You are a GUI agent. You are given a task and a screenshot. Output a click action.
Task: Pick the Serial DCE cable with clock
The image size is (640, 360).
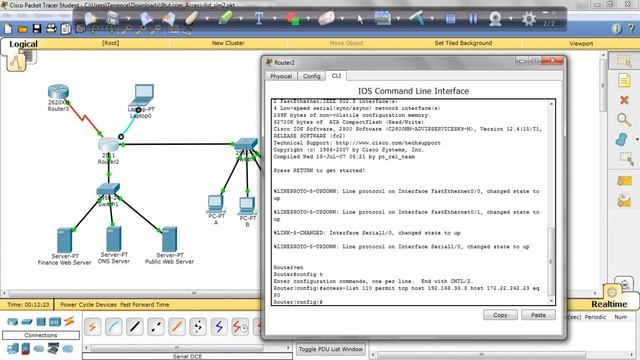click(240, 327)
